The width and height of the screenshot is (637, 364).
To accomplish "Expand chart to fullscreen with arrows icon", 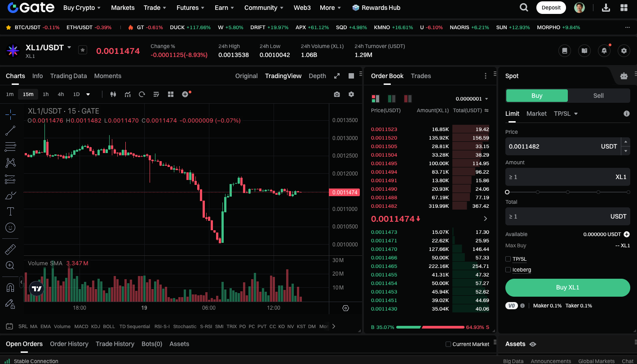I will pos(337,76).
